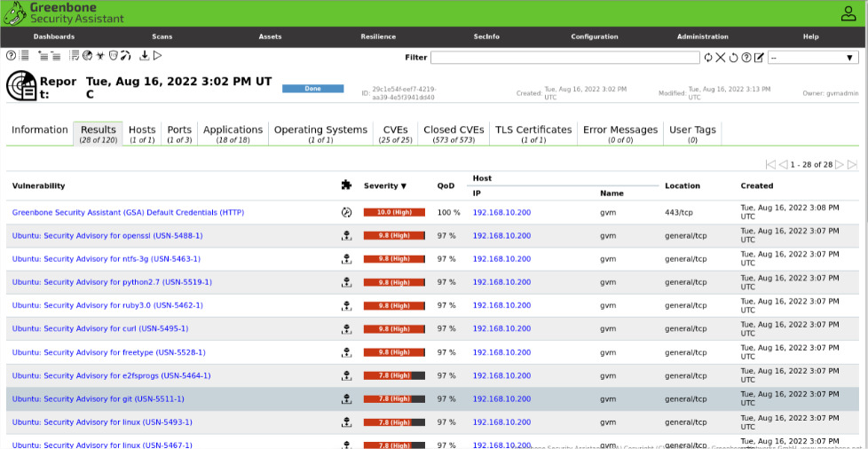Image resolution: width=868 pixels, height=449 pixels.
Task: Open the Administration menu
Action: tap(703, 36)
